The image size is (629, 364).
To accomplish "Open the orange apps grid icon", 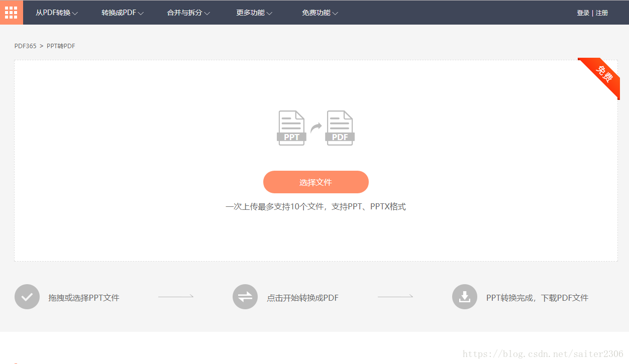I will 11,13.
